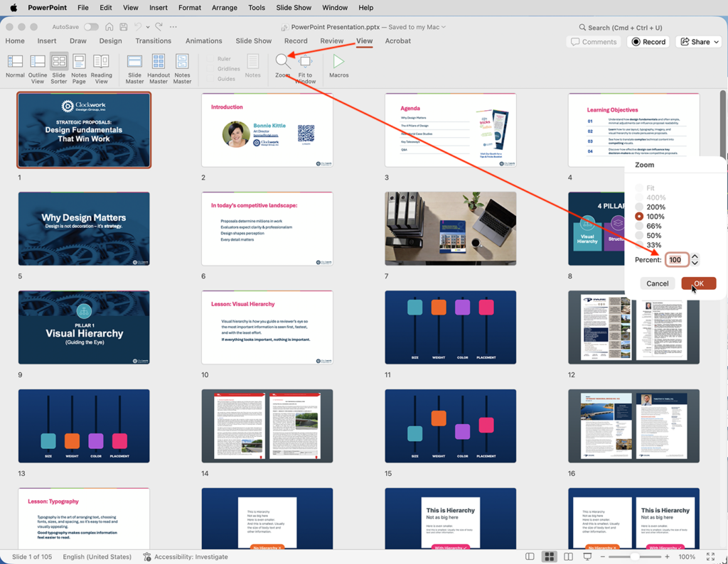Open Reading View from the status bar
728x564 pixels.
coord(568,557)
